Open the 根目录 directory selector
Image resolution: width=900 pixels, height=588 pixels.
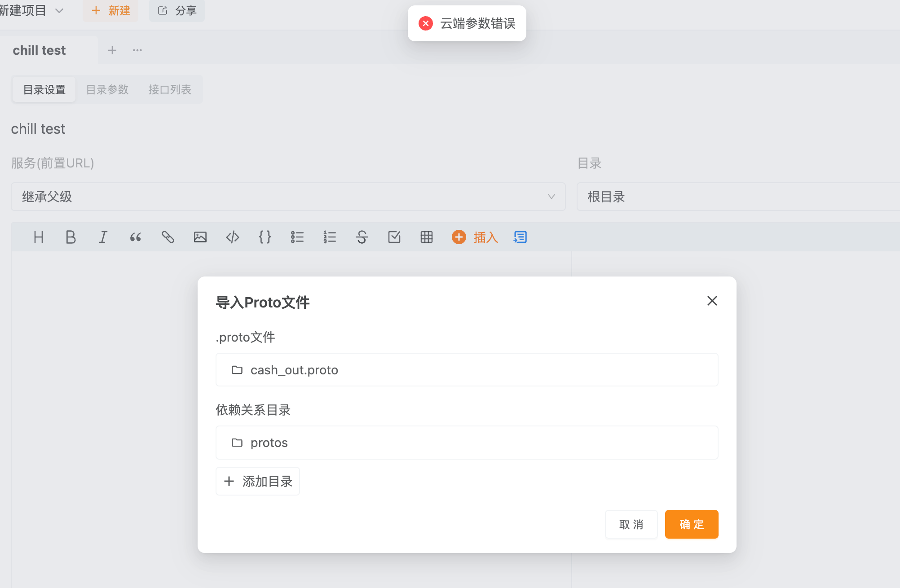(738, 197)
